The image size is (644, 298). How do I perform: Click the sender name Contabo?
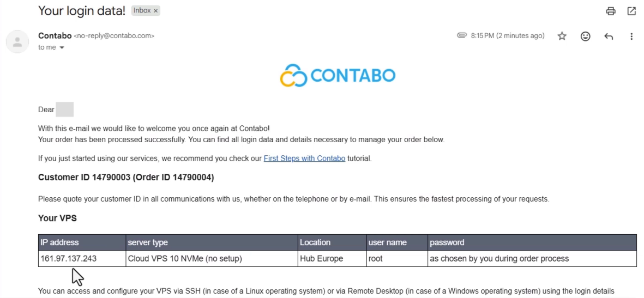click(55, 36)
